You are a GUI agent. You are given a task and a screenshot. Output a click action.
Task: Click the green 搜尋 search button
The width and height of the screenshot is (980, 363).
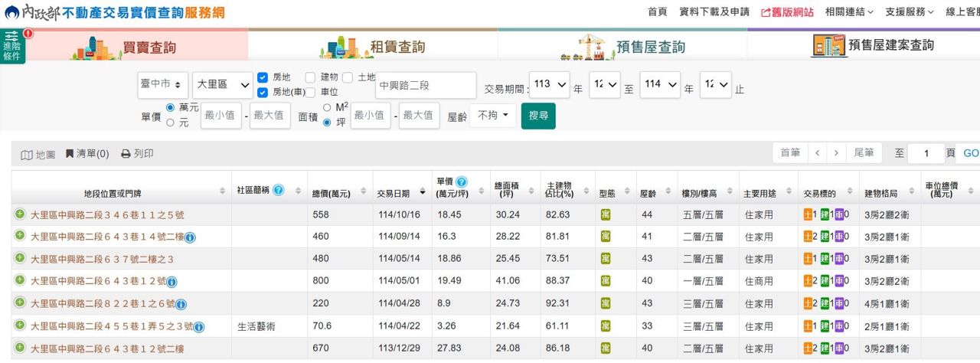[x=538, y=116]
